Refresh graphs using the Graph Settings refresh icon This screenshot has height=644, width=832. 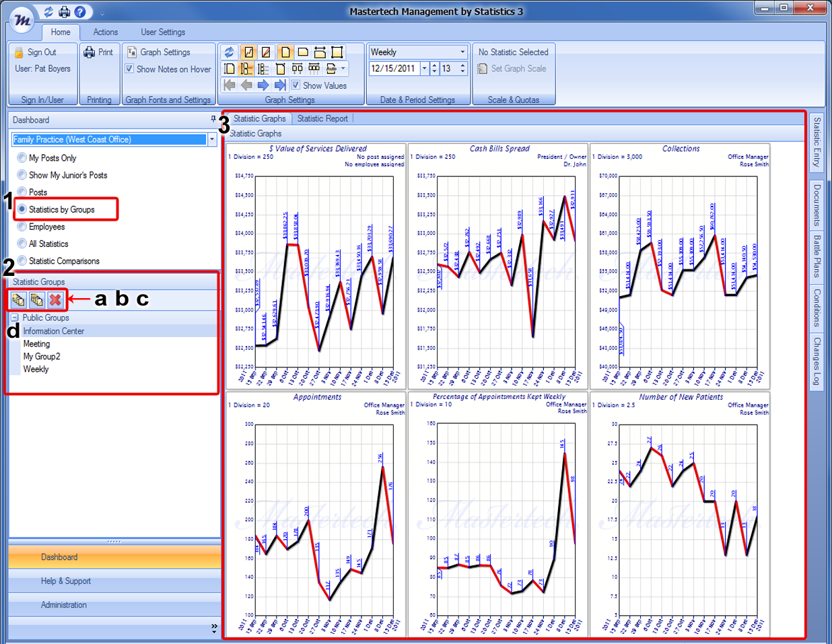tap(229, 52)
